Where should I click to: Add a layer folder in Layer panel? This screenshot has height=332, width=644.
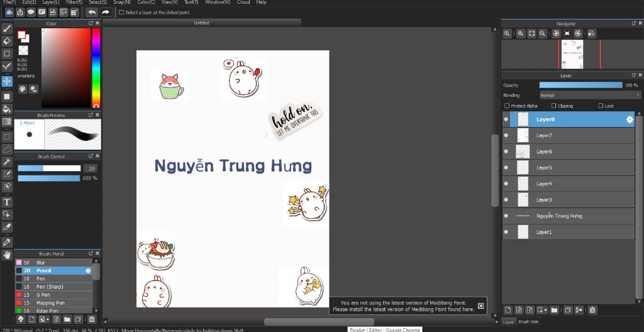(554, 310)
